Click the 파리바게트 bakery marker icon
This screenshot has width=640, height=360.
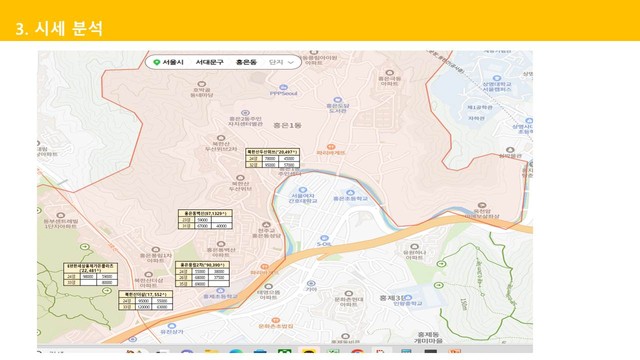tap(331, 147)
